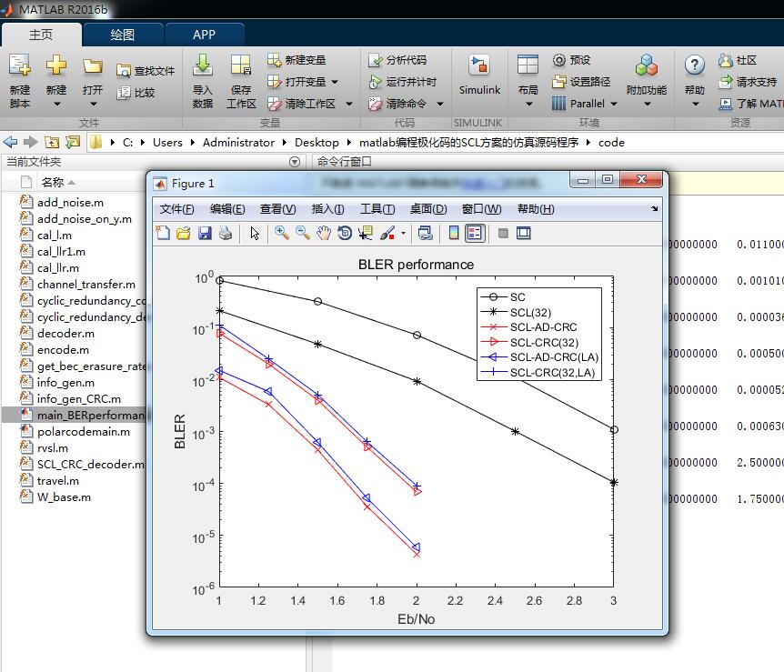Print the figure using the printer icon
784x672 pixels.
(x=226, y=233)
